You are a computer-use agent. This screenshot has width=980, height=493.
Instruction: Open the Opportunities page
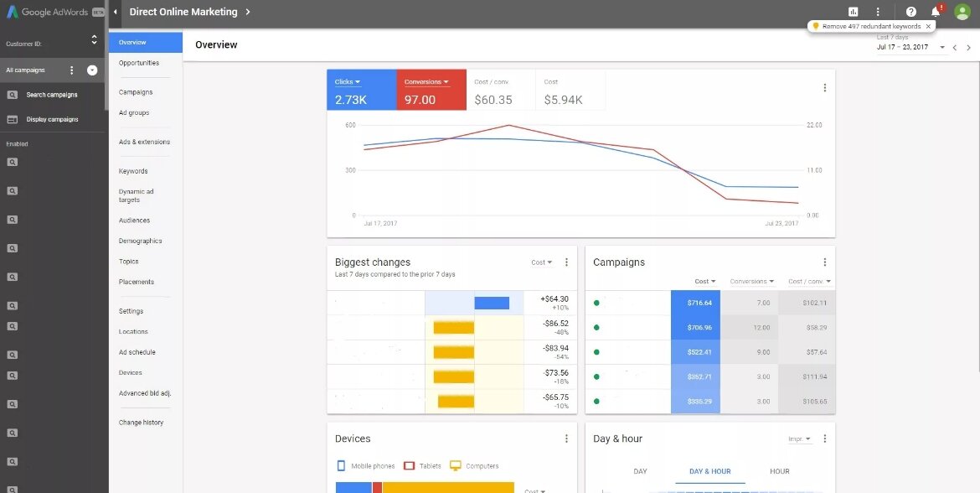tap(139, 63)
